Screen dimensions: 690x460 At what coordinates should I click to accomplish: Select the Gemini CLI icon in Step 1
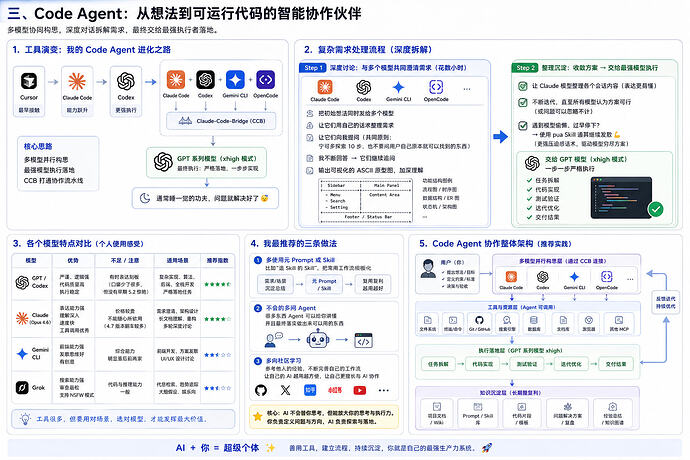coord(399,87)
